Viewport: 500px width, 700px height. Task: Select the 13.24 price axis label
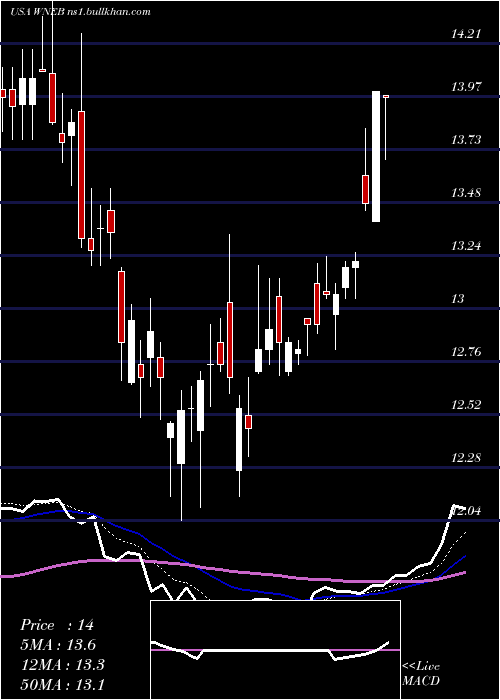click(466, 246)
